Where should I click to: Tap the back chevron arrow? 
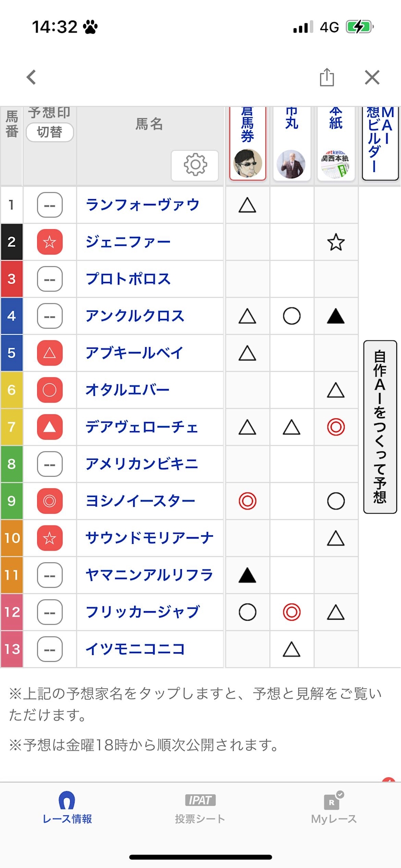coord(32,77)
